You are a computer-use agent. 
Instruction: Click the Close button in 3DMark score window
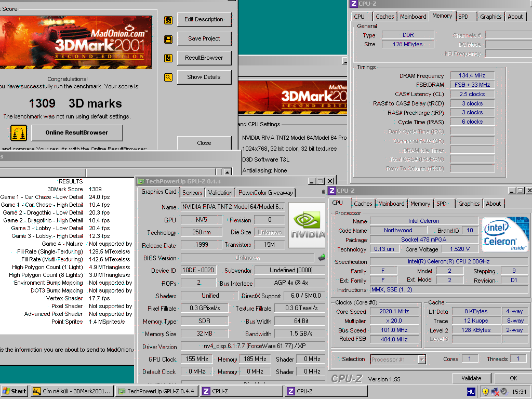(x=204, y=143)
